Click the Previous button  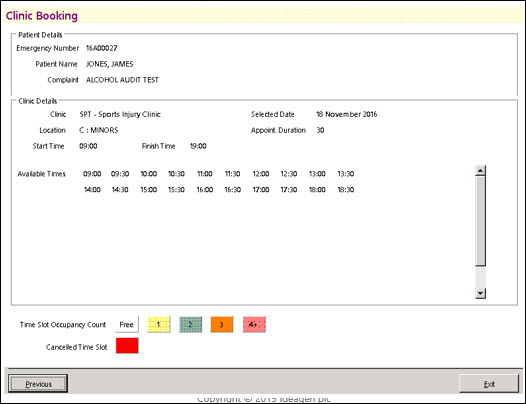pyautogui.click(x=38, y=384)
